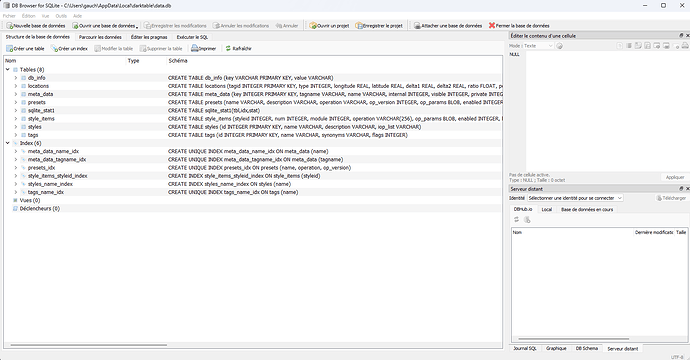Close the Éditer le contenu d'une cellule panel
Image resolution: width=690 pixels, height=360 pixels.
[687, 36]
